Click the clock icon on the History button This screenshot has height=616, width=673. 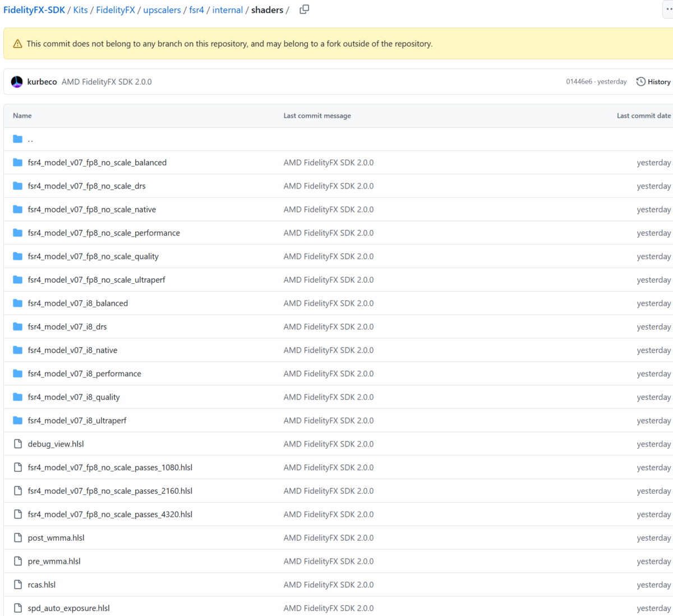pos(640,81)
